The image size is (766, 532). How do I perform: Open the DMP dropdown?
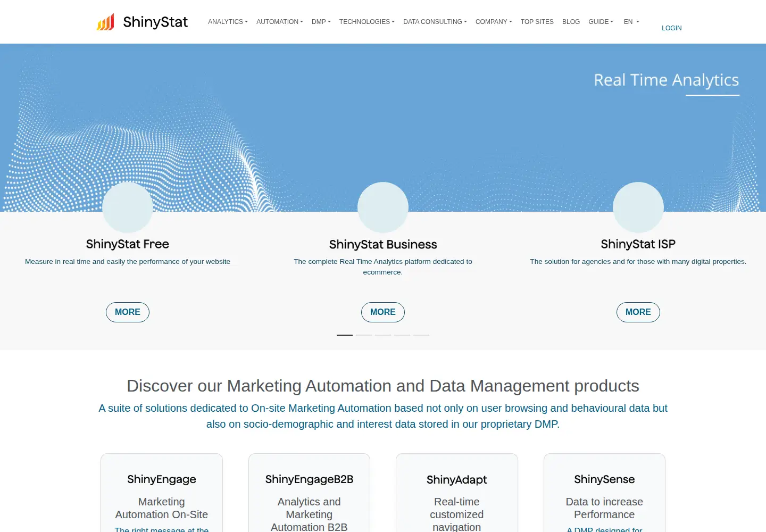click(321, 22)
